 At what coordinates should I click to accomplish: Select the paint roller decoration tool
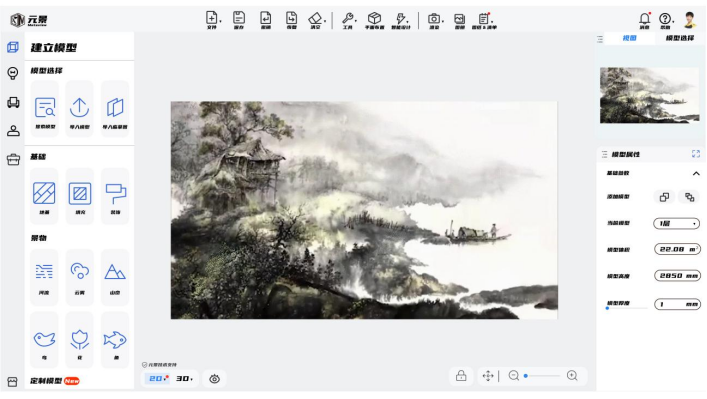pyautogui.click(x=115, y=194)
